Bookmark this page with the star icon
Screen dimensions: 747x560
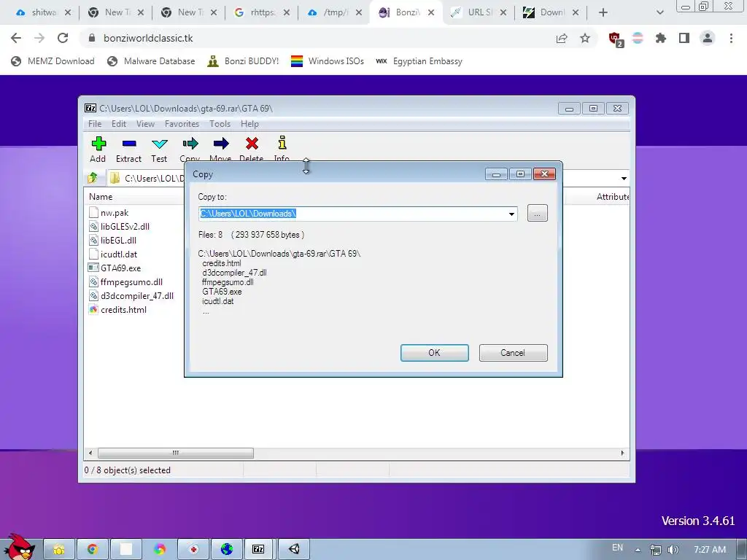click(585, 38)
